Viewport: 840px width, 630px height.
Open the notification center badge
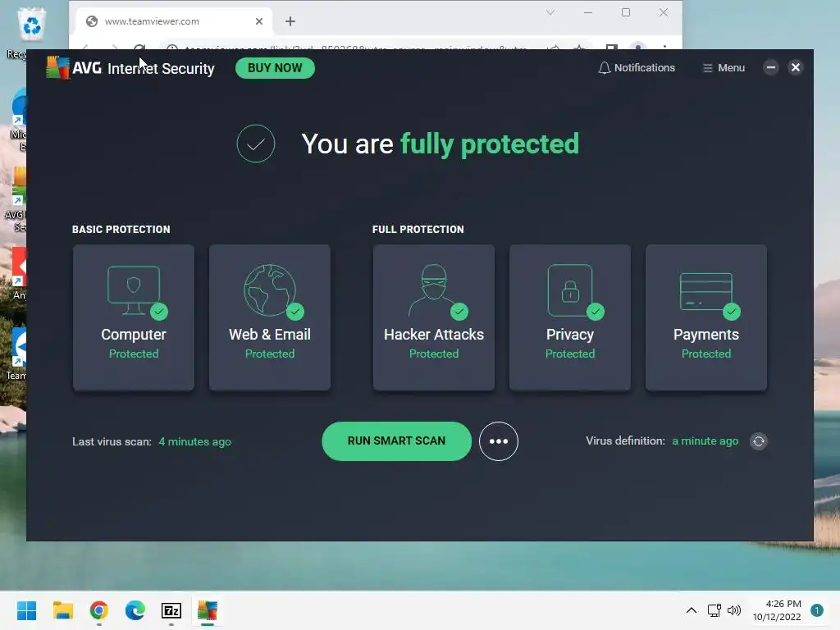pyautogui.click(x=816, y=610)
